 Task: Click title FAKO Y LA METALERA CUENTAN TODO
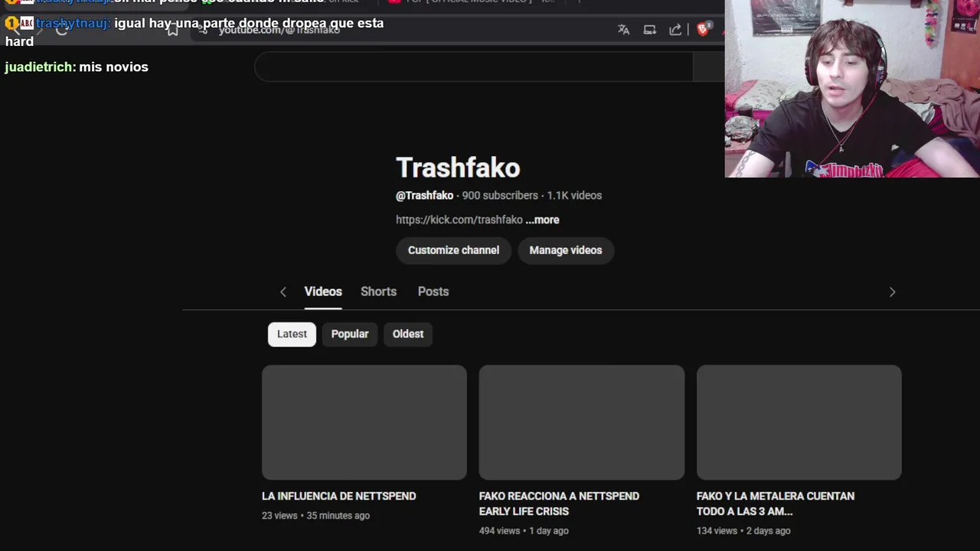click(x=776, y=504)
